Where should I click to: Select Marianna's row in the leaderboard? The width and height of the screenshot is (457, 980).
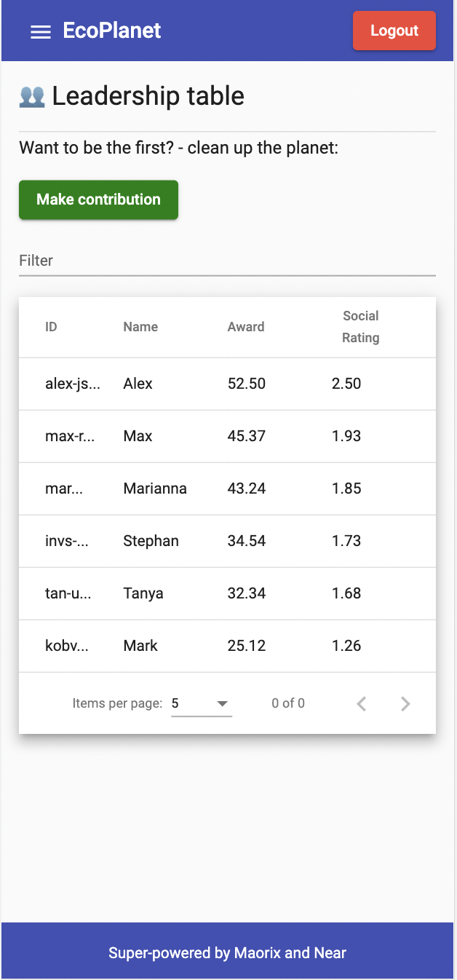pos(227,489)
